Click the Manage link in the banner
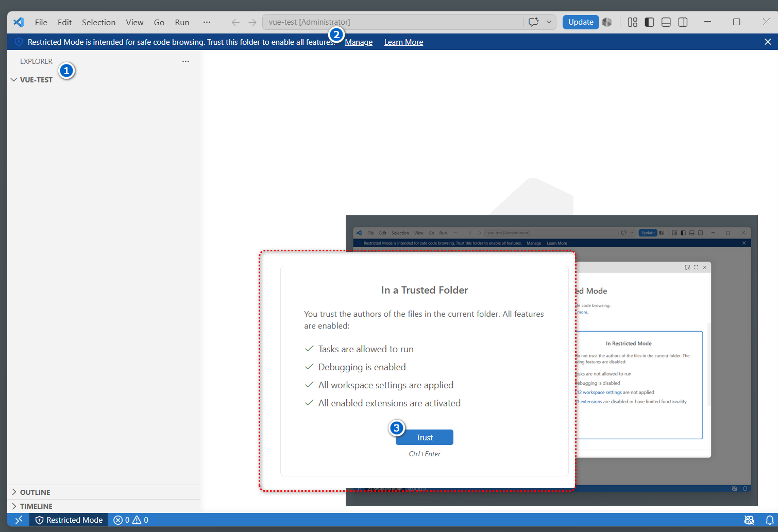 coord(359,42)
